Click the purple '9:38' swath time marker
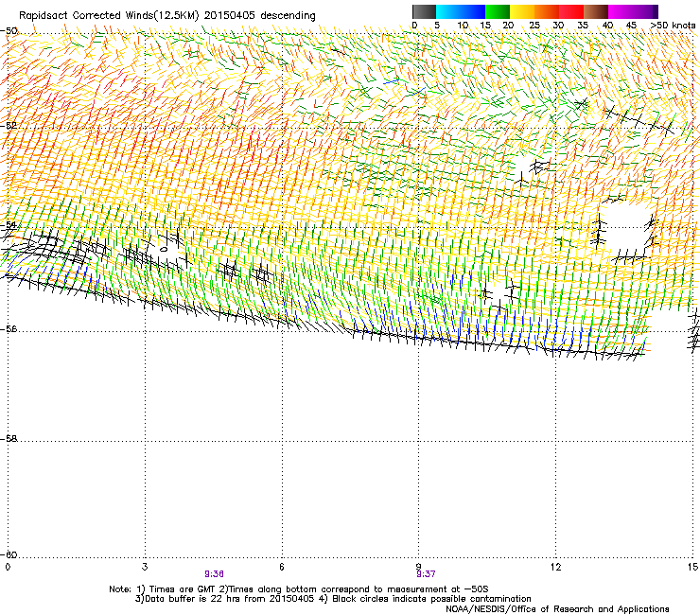700x615 pixels. pos(215,574)
